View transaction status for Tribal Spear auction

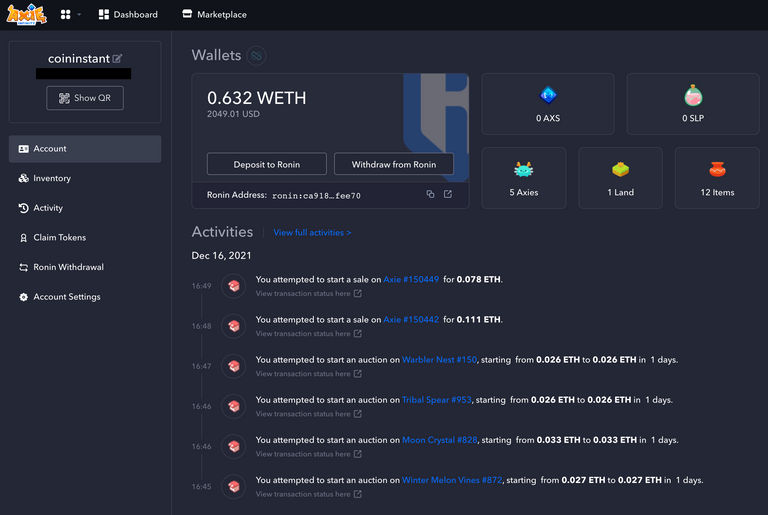tap(309, 414)
